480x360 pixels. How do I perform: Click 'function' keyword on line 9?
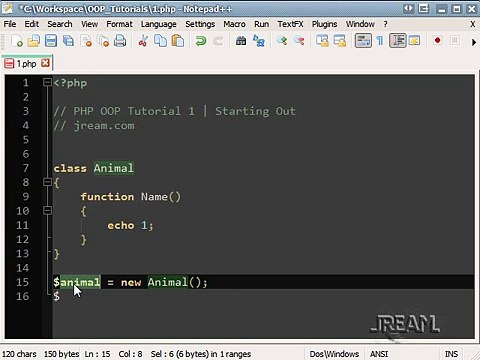pyautogui.click(x=107, y=197)
